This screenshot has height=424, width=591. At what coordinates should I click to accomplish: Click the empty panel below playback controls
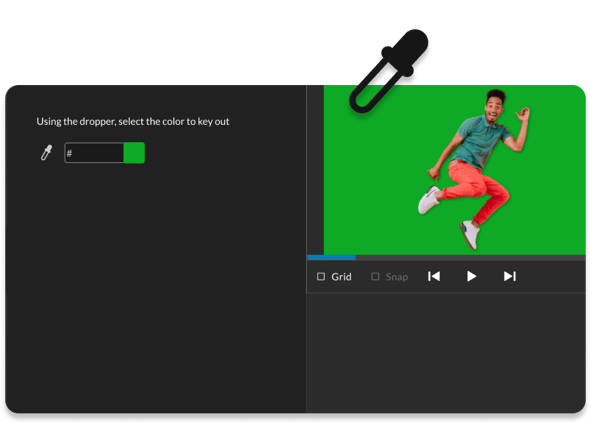[x=446, y=352]
